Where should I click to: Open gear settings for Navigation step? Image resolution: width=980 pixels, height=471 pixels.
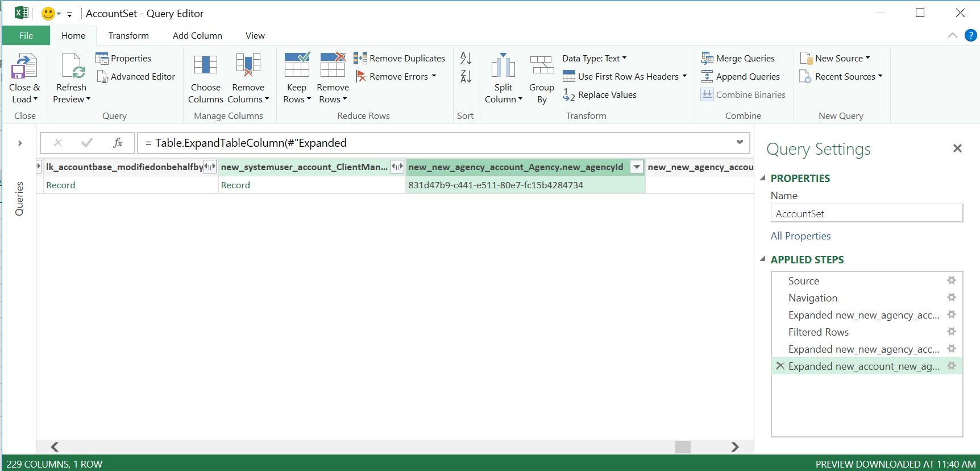coord(952,298)
